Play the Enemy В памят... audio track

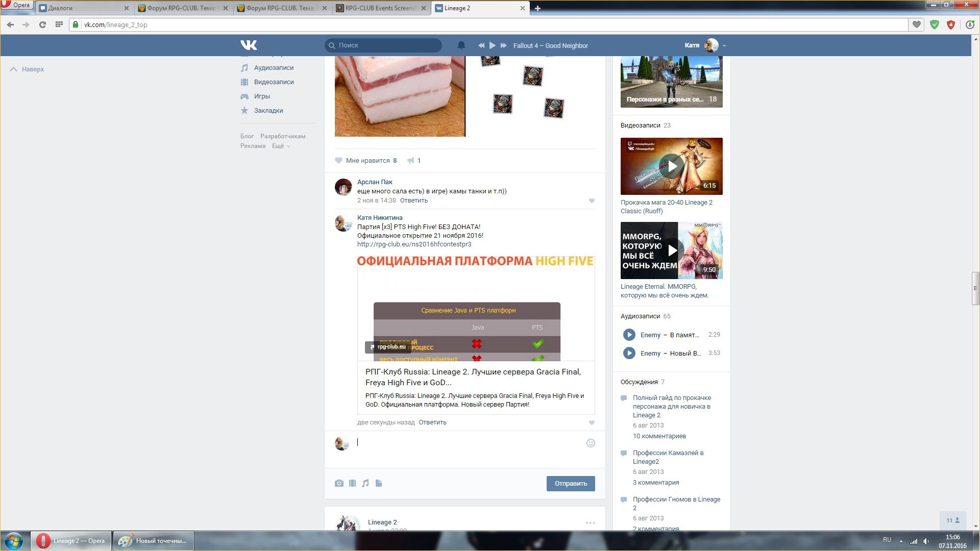pos(629,335)
